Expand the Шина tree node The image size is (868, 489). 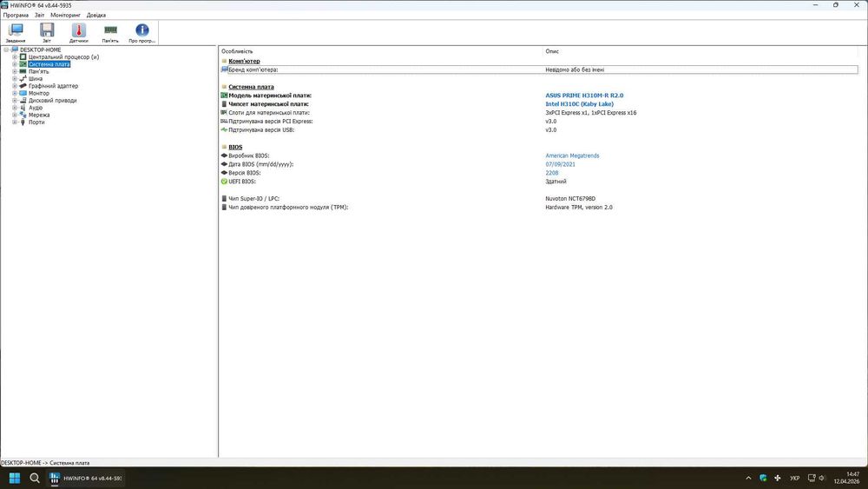click(15, 79)
